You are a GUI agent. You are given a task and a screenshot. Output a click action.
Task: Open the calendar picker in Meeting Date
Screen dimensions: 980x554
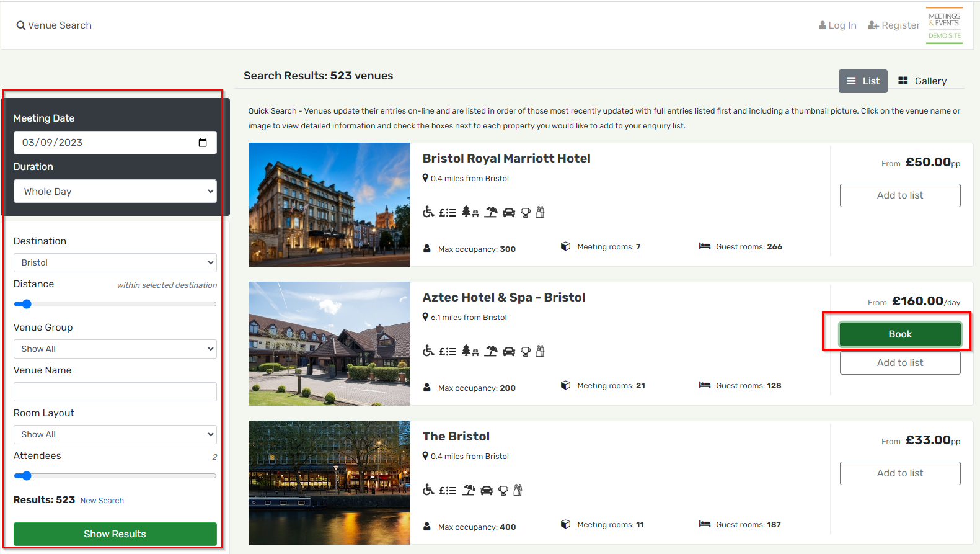(203, 143)
